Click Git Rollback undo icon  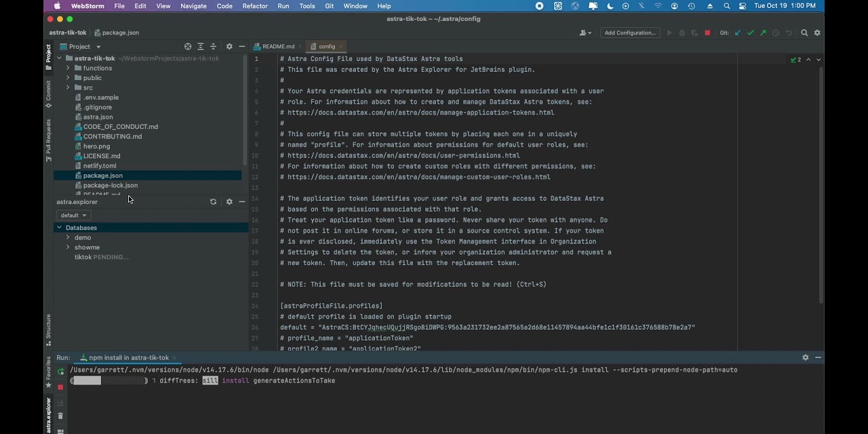tap(788, 33)
